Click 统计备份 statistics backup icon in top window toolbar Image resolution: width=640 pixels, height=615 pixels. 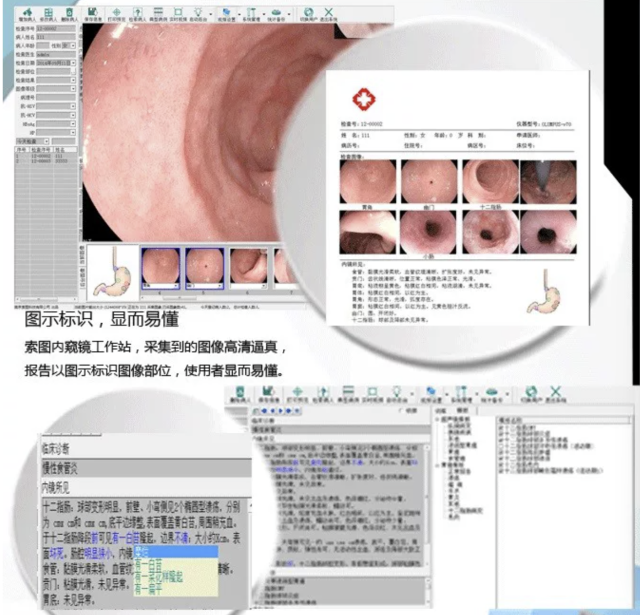pos(276,14)
